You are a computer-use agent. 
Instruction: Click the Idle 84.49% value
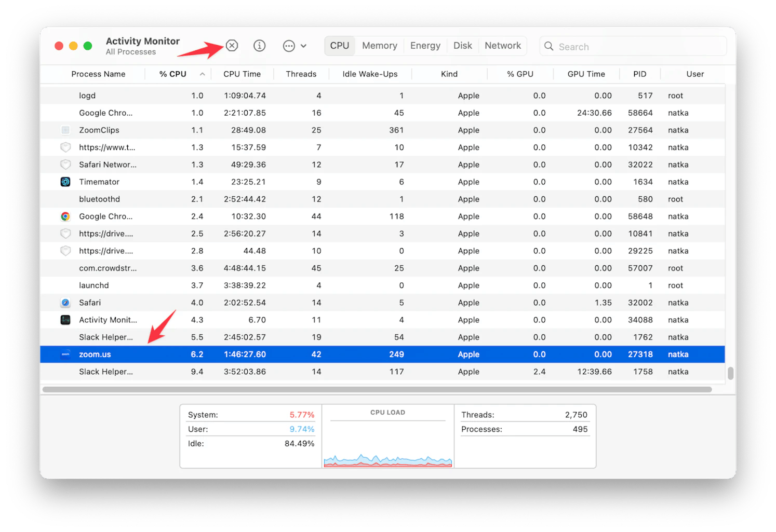click(299, 444)
